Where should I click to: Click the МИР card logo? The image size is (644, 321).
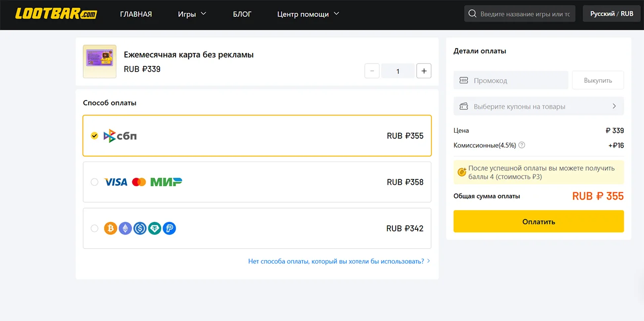[166, 182]
